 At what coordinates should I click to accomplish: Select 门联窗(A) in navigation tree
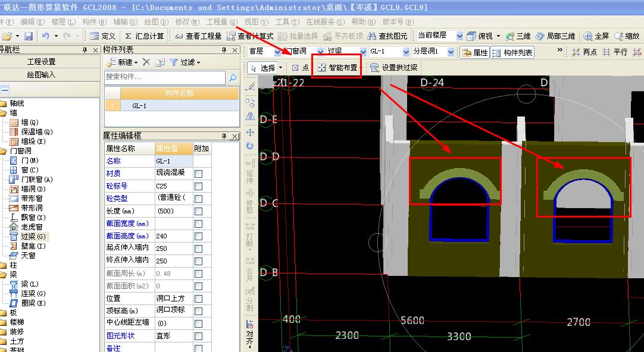tap(32, 180)
